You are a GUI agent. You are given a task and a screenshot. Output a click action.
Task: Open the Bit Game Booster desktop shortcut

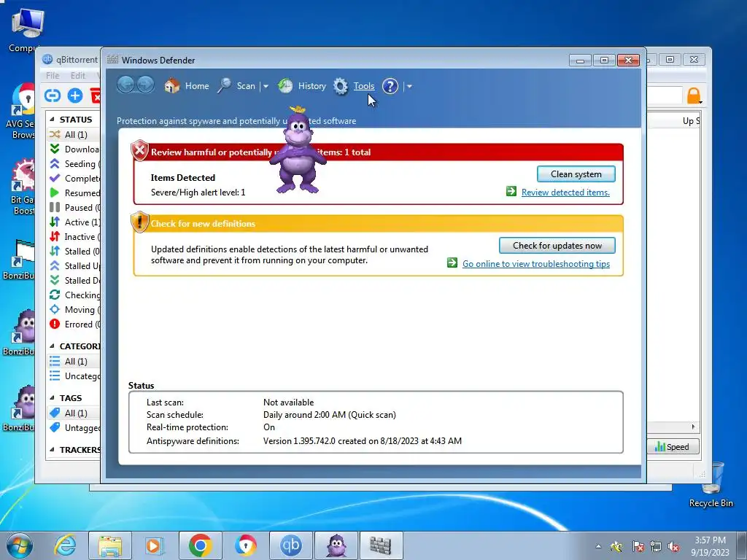coord(23,187)
